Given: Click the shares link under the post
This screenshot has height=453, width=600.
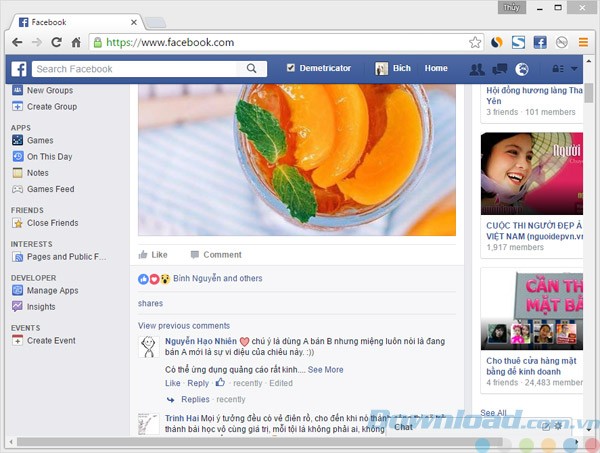Looking at the screenshot, I should point(150,303).
